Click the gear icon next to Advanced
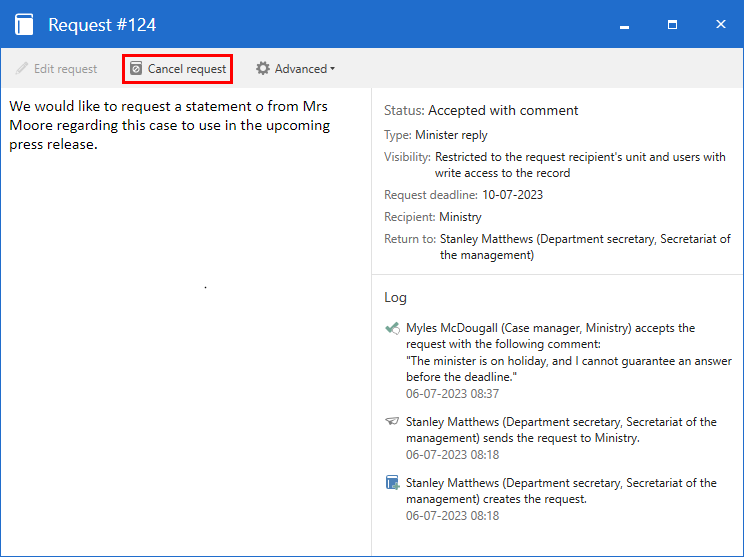This screenshot has width=744, height=557. 263,69
